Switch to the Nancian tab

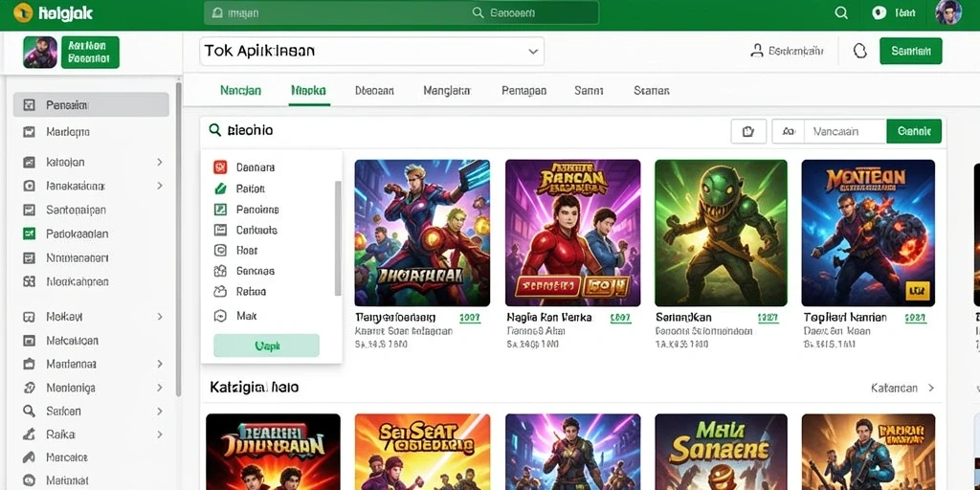pos(240,91)
